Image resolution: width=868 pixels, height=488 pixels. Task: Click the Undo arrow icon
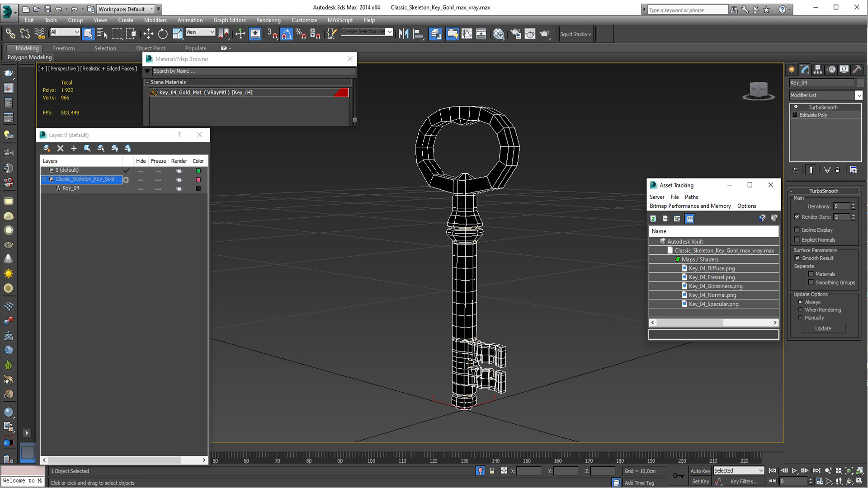tap(59, 9)
